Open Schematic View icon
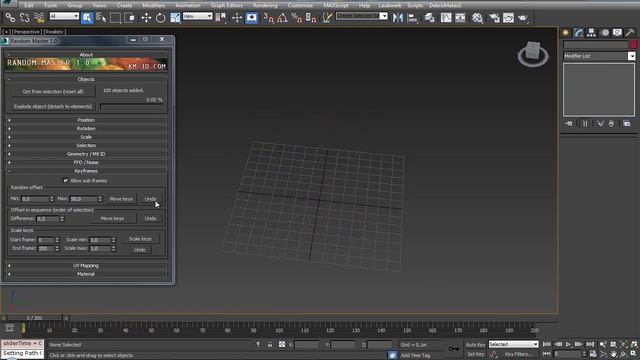 460,18
